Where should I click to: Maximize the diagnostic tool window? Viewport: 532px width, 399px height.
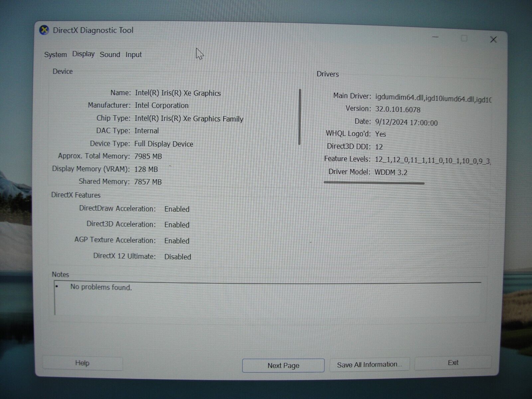pos(464,39)
